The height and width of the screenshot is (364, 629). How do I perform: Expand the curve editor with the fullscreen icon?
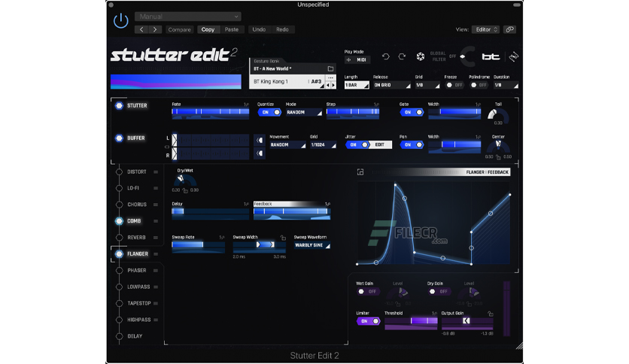360,172
